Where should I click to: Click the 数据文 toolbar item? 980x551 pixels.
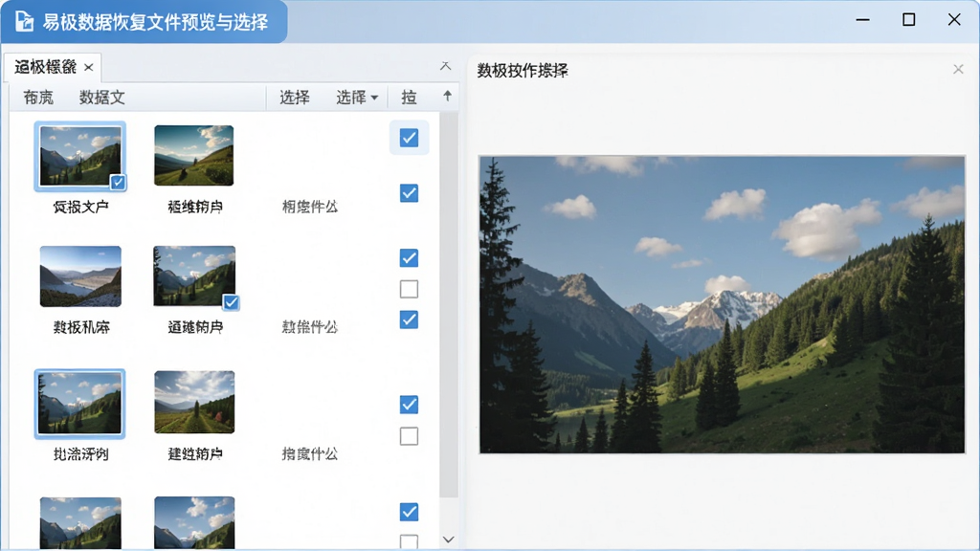click(x=101, y=98)
